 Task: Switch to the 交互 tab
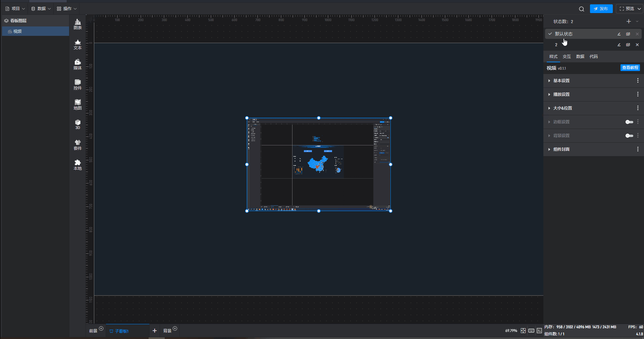click(x=567, y=57)
